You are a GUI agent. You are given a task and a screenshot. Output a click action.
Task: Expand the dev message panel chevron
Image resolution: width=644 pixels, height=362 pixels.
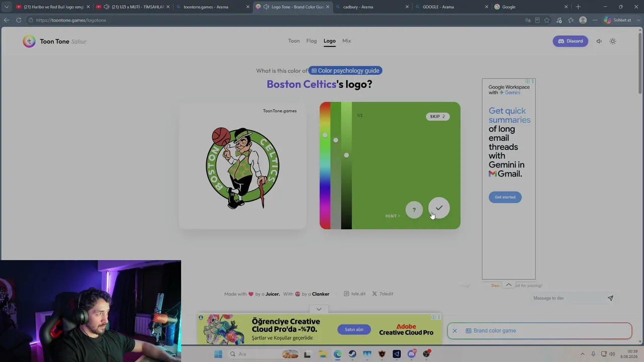coord(509,285)
